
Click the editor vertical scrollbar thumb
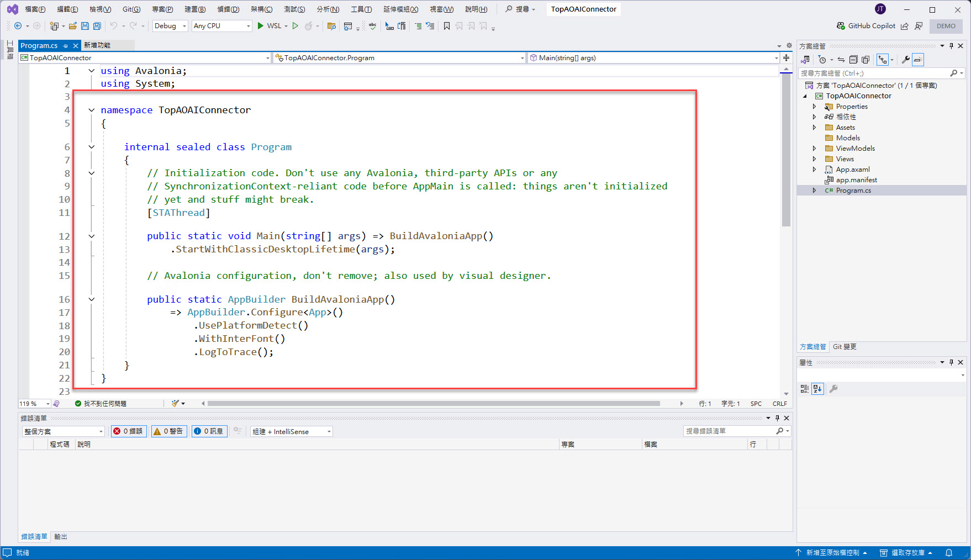point(786,150)
